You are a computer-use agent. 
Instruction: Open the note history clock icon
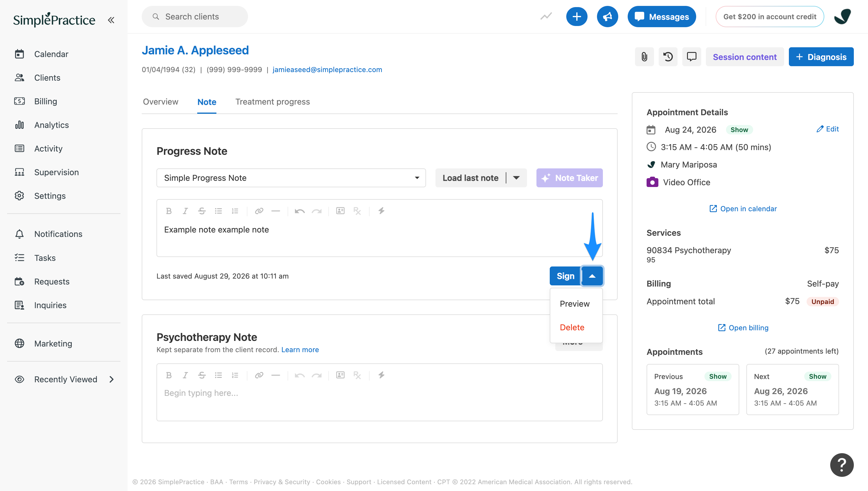point(668,57)
